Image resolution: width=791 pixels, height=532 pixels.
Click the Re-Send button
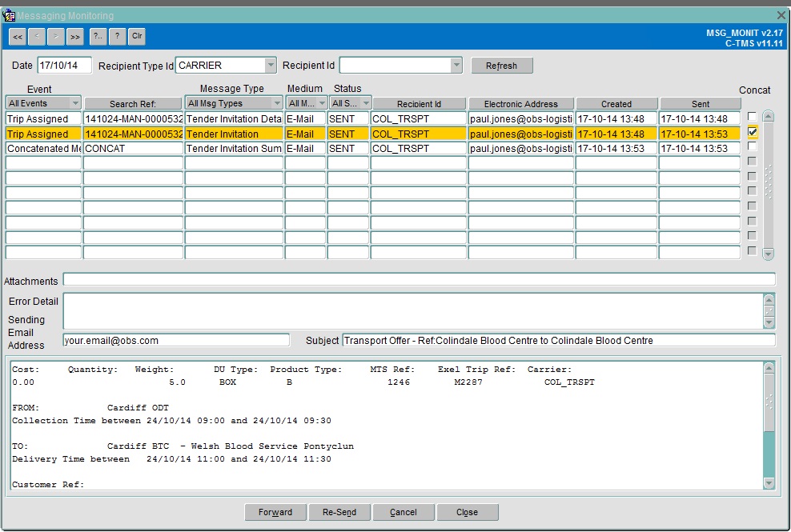coord(339,512)
